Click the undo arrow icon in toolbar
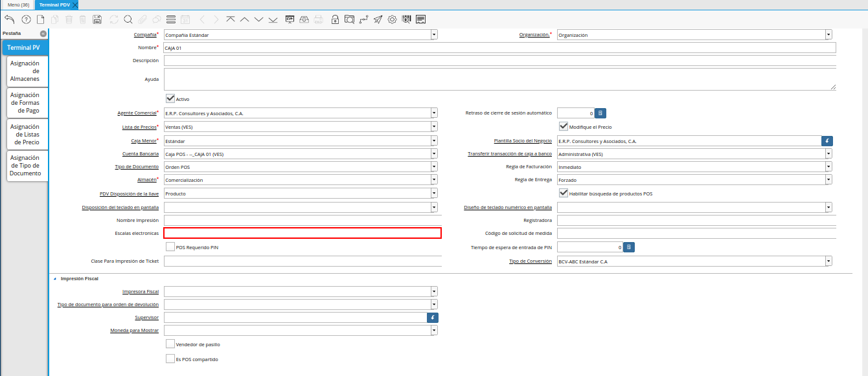868x376 pixels. point(9,19)
